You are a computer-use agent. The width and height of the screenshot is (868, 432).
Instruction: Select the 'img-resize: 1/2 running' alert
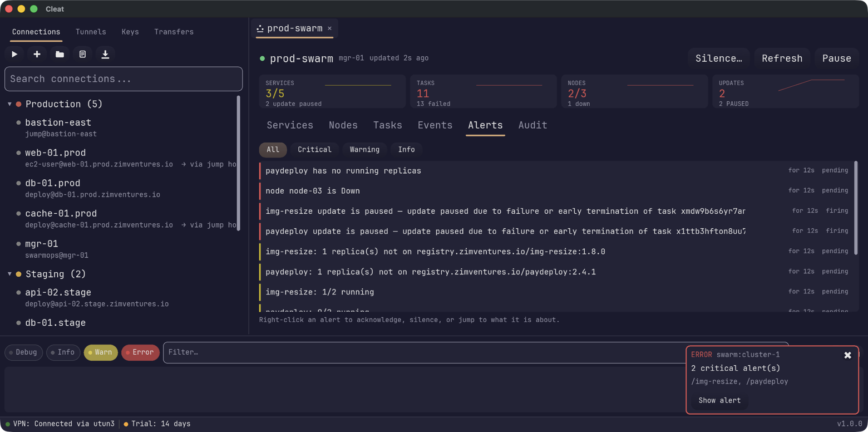point(556,292)
